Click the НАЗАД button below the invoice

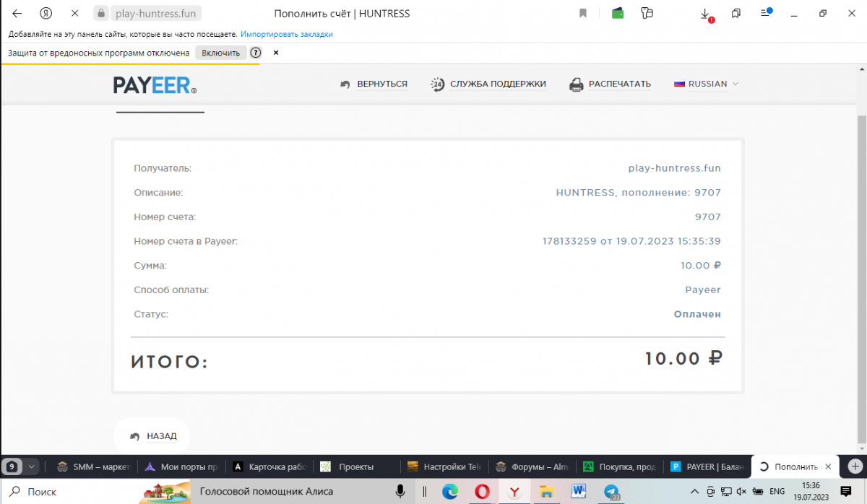tap(152, 436)
